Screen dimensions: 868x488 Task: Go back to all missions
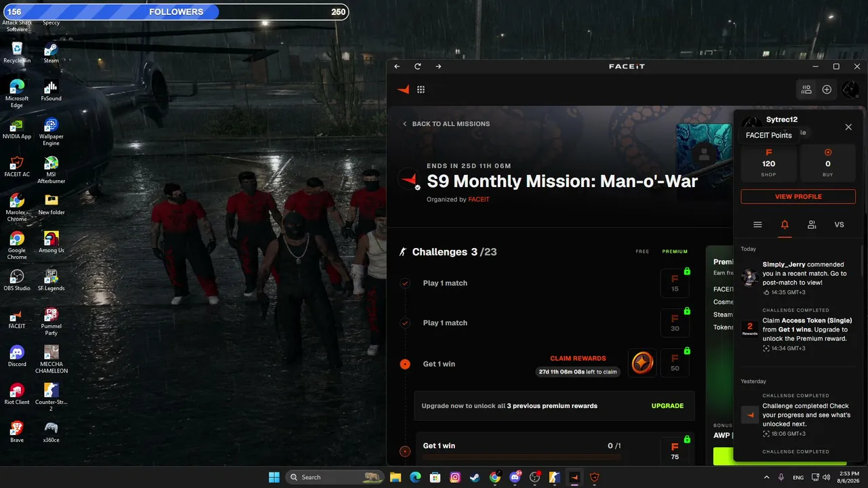(x=446, y=124)
